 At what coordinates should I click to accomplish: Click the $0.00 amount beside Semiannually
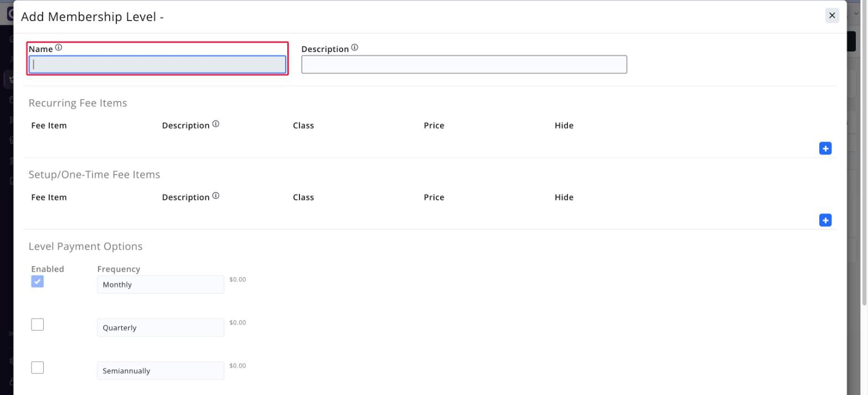pyautogui.click(x=237, y=366)
